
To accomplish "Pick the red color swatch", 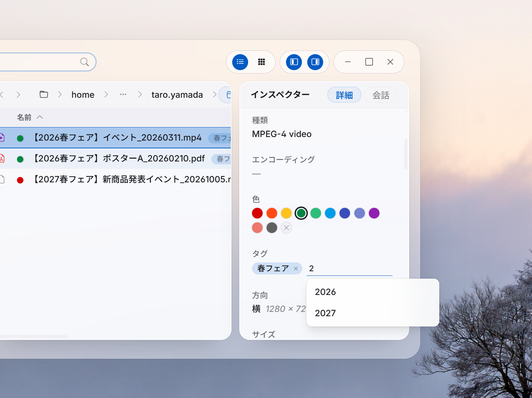I will click(257, 213).
